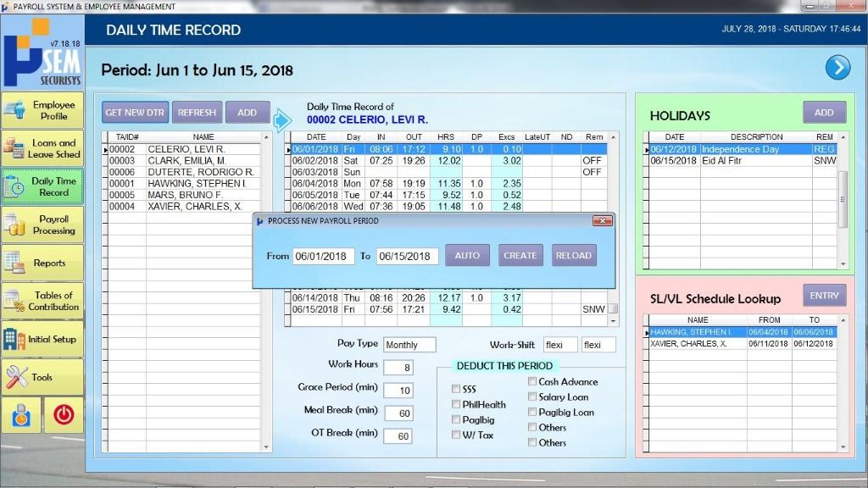
Task: Open the Tools section
Action: 42,377
